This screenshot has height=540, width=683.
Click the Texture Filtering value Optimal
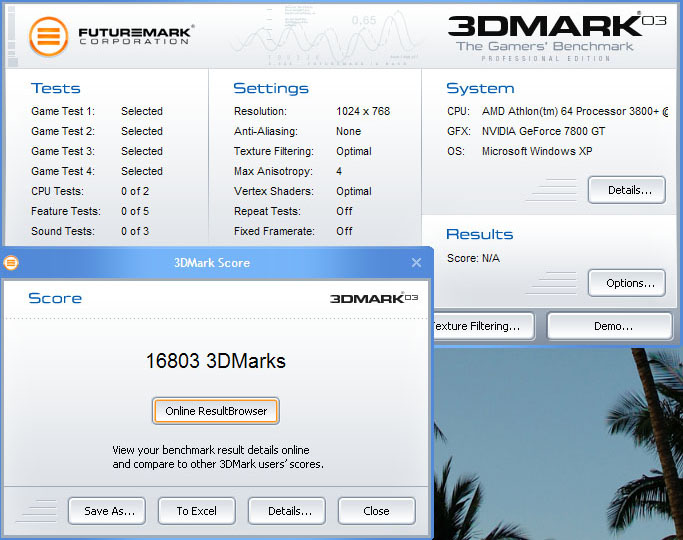pyautogui.click(x=354, y=151)
